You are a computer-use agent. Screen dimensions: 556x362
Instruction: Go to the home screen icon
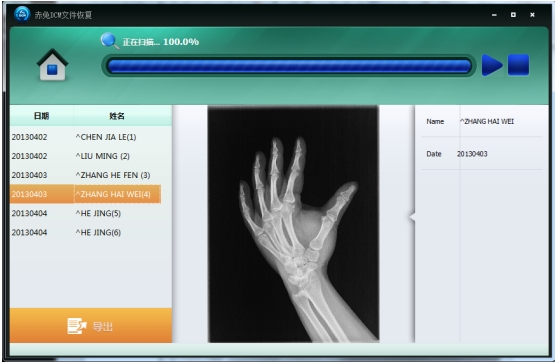(52, 65)
